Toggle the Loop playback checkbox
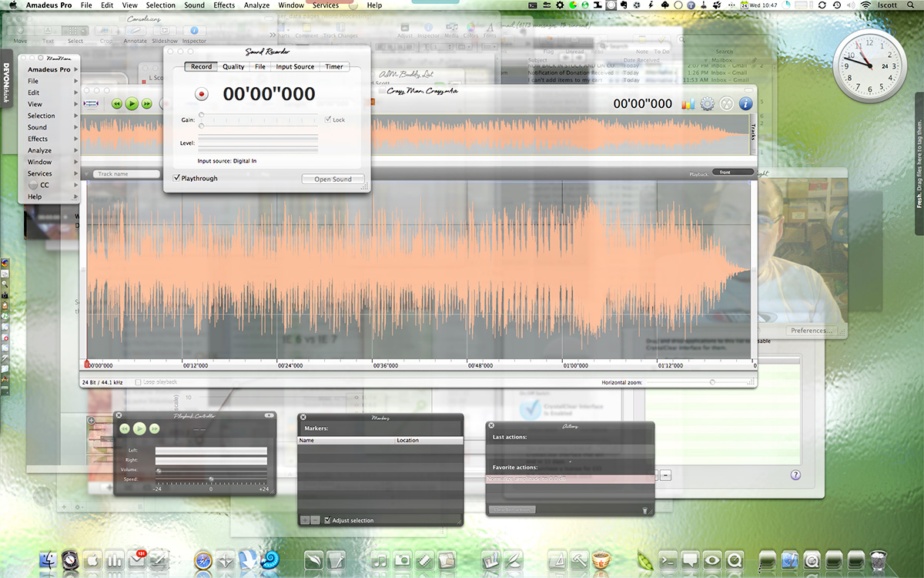Image resolution: width=924 pixels, height=578 pixels. (x=138, y=382)
